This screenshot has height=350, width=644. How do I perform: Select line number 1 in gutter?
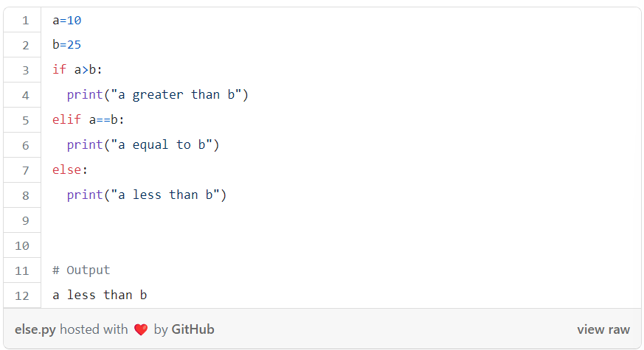(26, 20)
